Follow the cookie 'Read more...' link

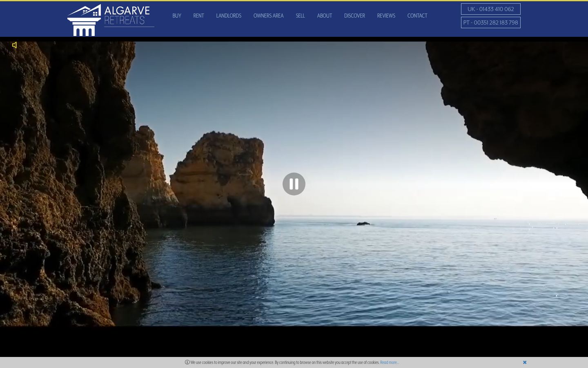point(390,362)
